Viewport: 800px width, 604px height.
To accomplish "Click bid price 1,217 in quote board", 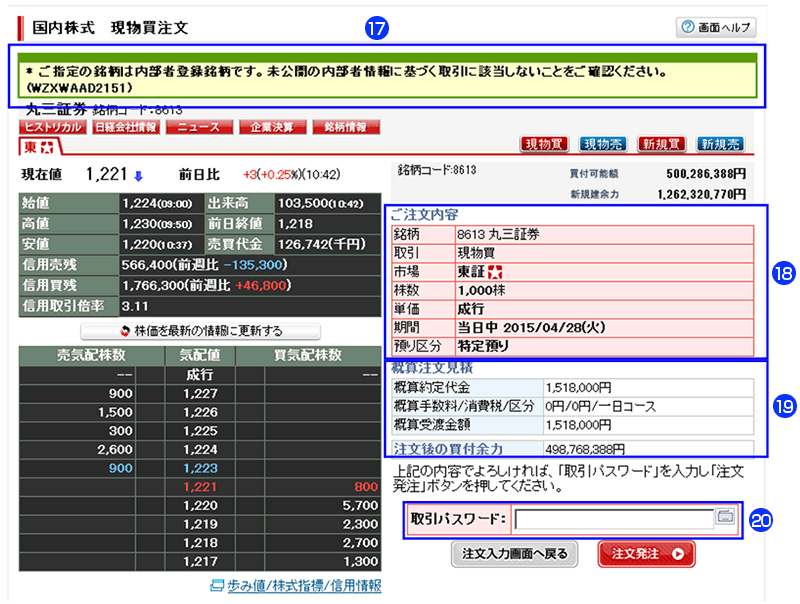I will (200, 562).
